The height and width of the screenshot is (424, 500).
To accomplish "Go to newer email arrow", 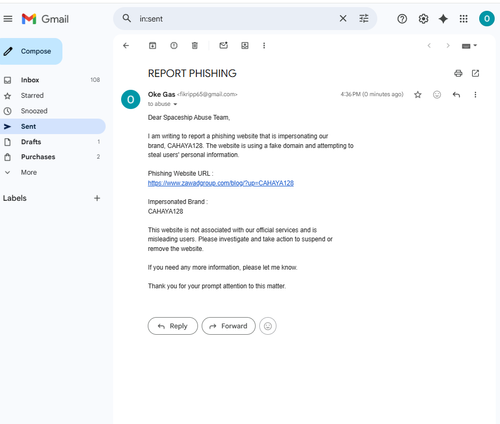I will tap(429, 46).
